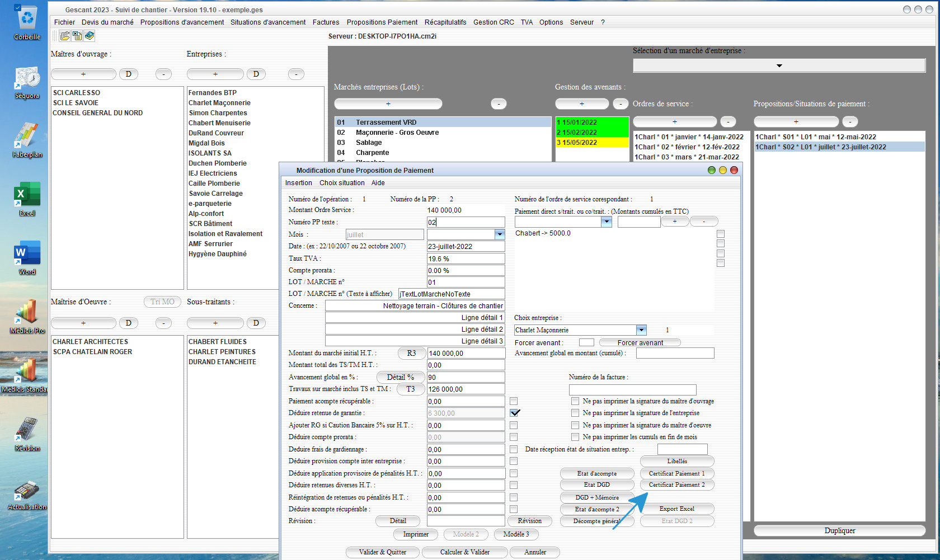Click the Excel export toolbar icon
The image size is (940, 560).
[77, 36]
